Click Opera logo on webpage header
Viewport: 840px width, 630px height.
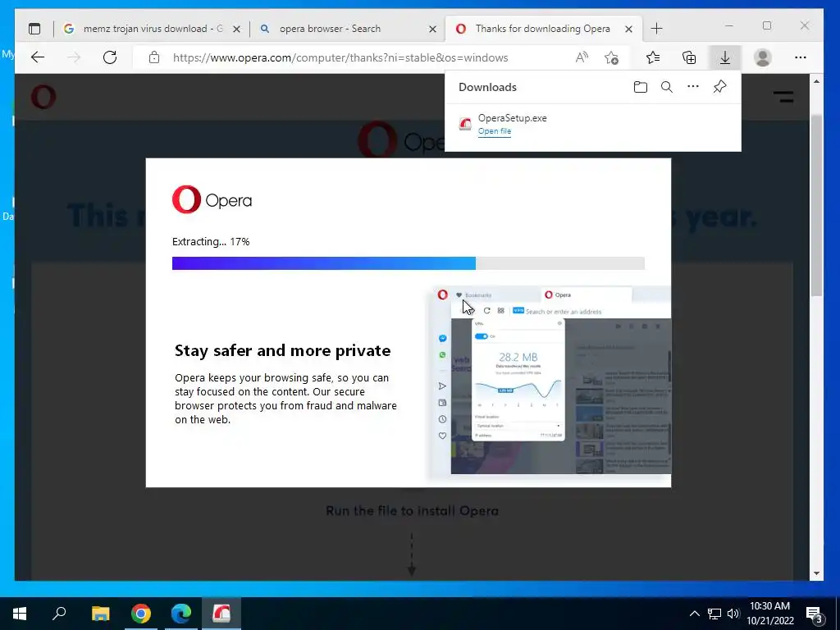click(x=43, y=97)
